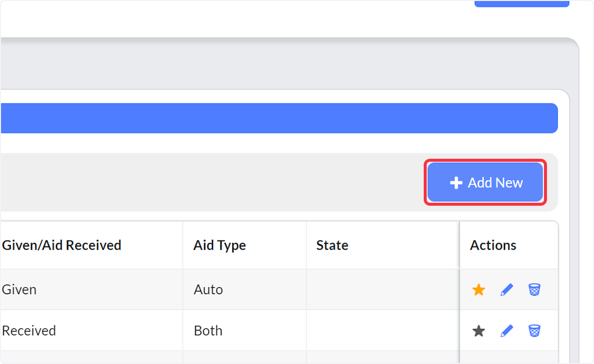Select the Actions column header
The height and width of the screenshot is (364, 594).
pos(509,245)
